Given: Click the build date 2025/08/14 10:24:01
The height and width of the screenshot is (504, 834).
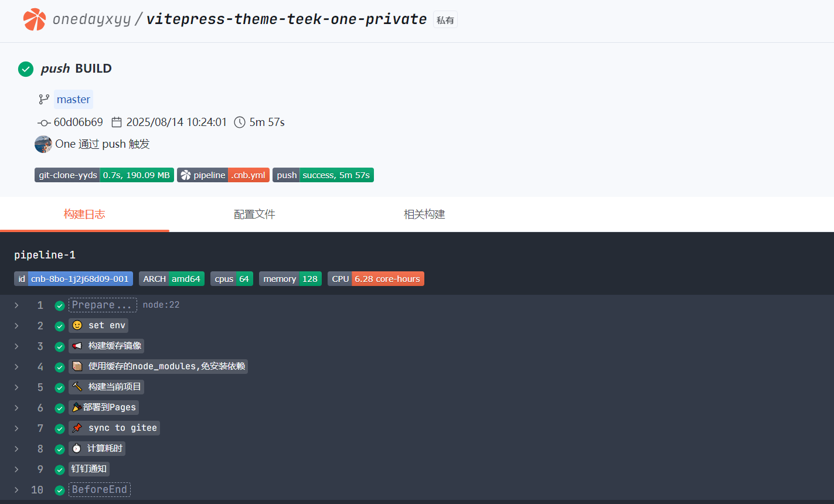Looking at the screenshot, I should tap(176, 122).
